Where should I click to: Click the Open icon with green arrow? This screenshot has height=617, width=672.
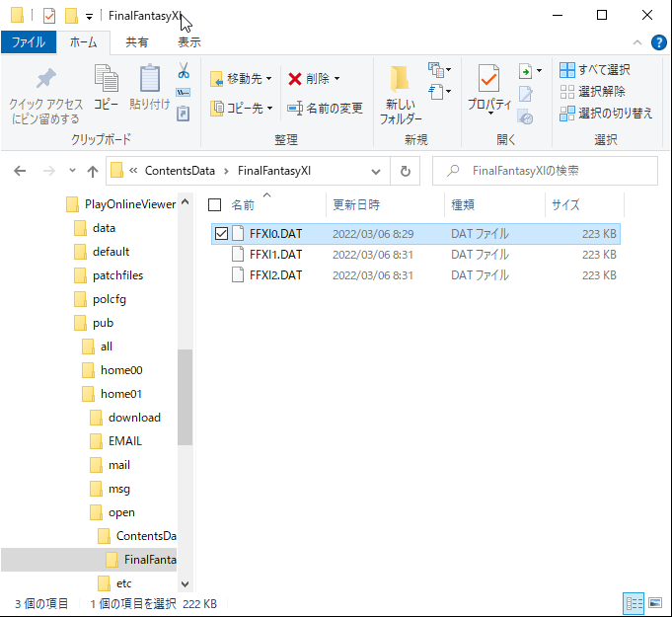525,71
